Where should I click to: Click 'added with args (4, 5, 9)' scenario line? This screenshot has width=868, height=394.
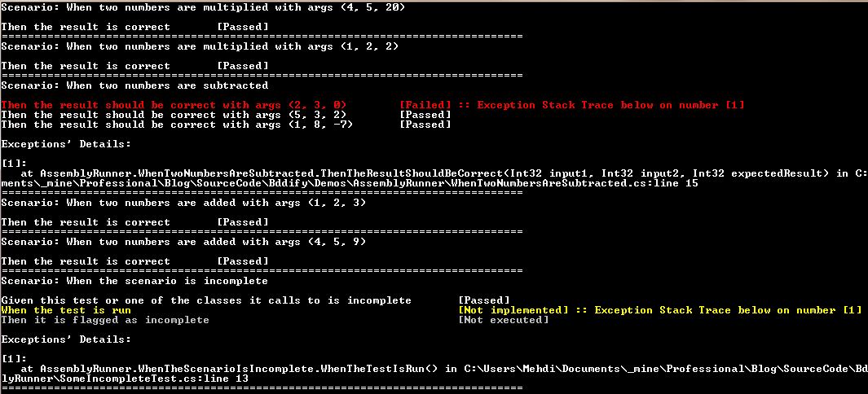183,242
